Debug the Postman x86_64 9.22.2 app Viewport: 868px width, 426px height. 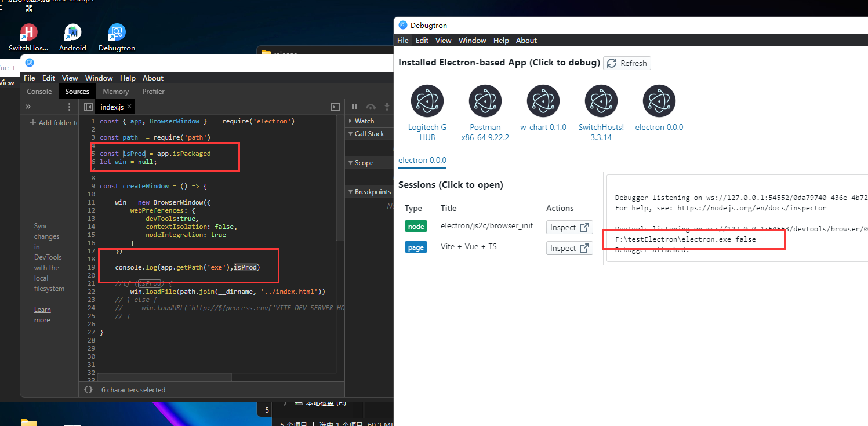coord(485,101)
